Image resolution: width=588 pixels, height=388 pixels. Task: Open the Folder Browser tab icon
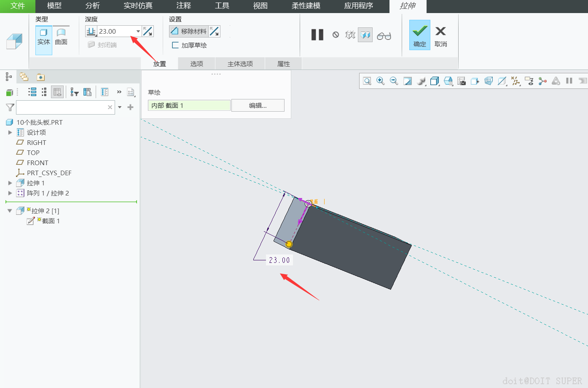tap(24, 77)
